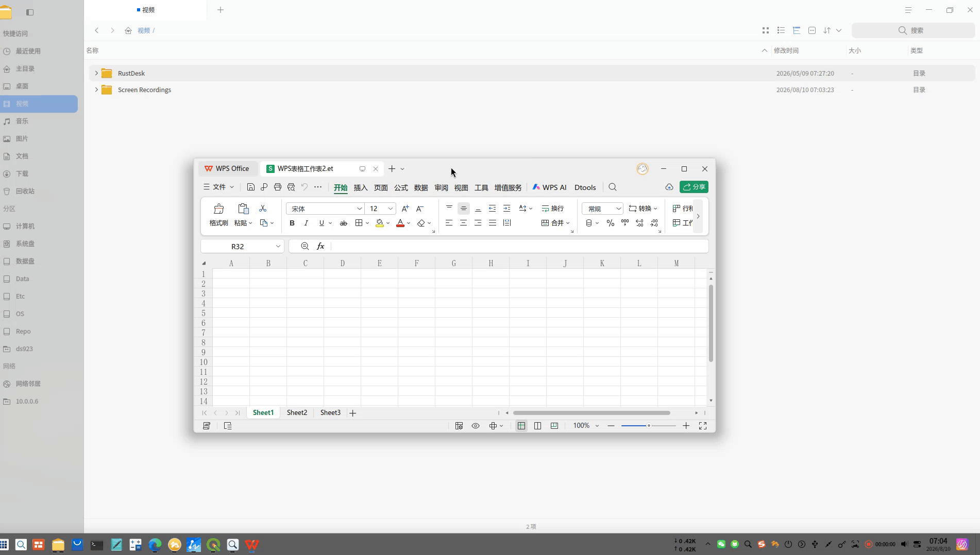This screenshot has height=555, width=980.
Task: Click the fx insert function icon
Action: pyautogui.click(x=320, y=246)
